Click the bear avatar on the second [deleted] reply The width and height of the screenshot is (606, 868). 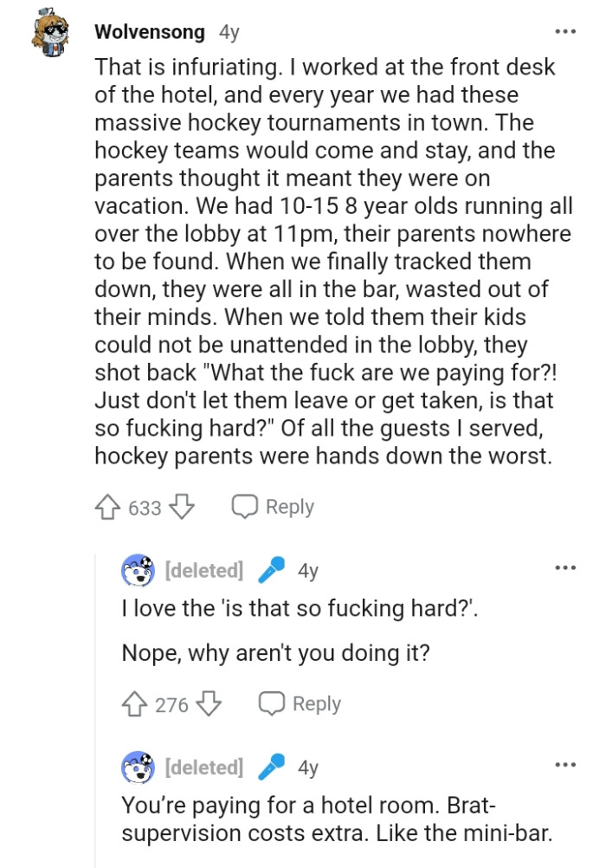pos(140,766)
